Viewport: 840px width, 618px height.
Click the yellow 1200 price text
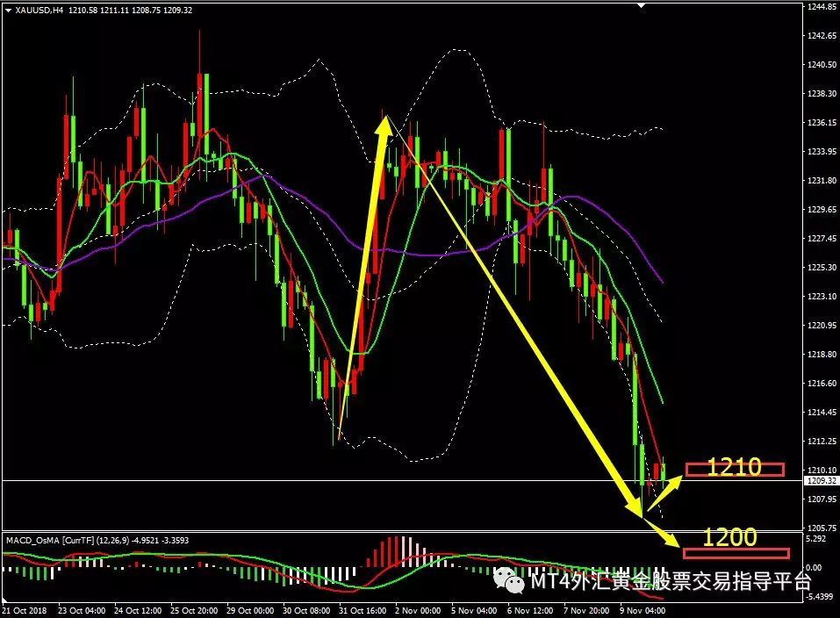730,537
